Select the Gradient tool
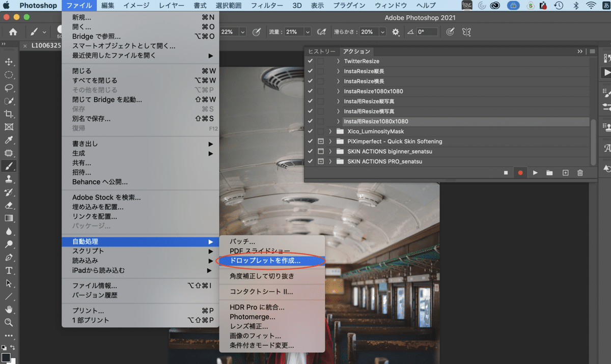This screenshot has width=611, height=364. click(9, 218)
